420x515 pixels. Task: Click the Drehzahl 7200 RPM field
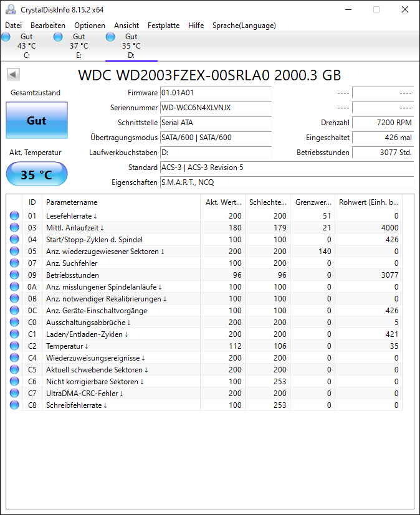(383, 123)
